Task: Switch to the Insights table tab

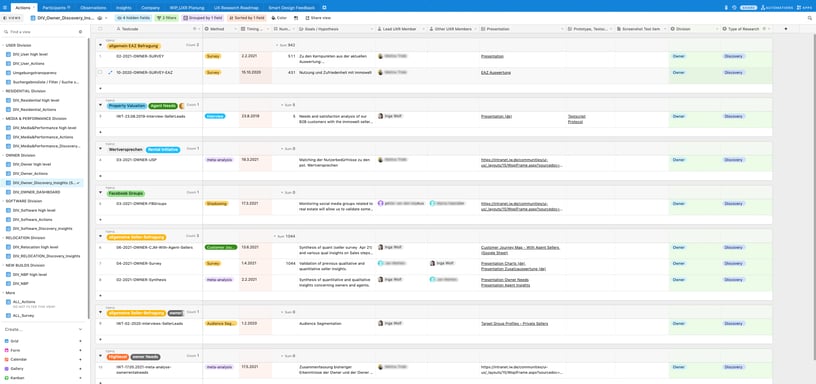Action: [x=124, y=8]
